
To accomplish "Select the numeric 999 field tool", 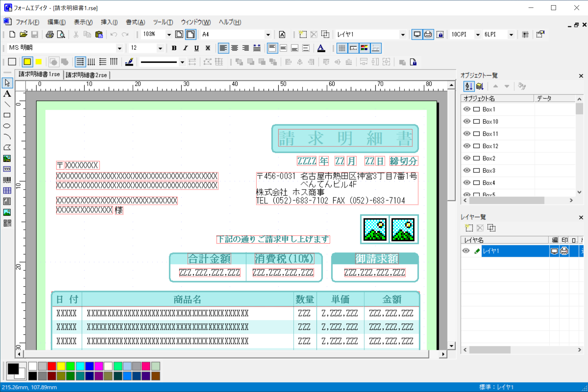I will point(7,169).
